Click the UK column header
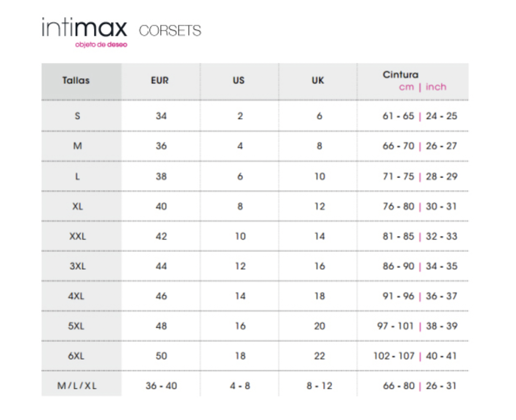Screen dimensions: 516x420 (318, 80)
